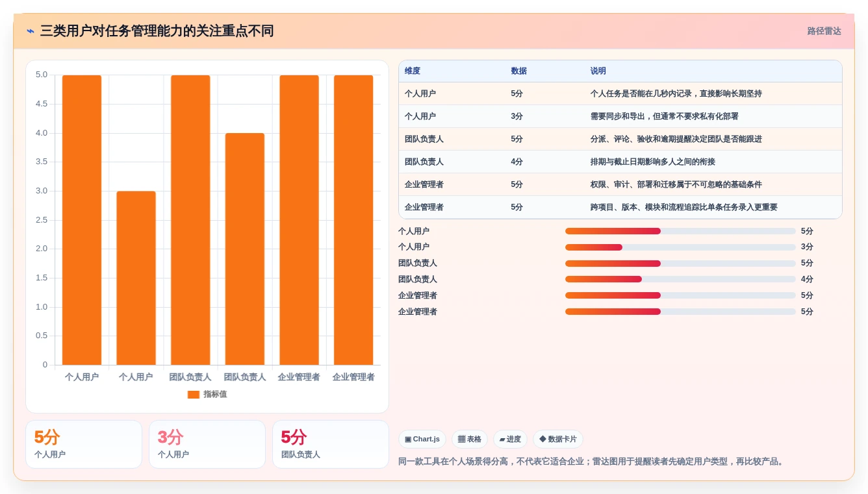Click the 4分 value beside the progress bars

point(807,279)
